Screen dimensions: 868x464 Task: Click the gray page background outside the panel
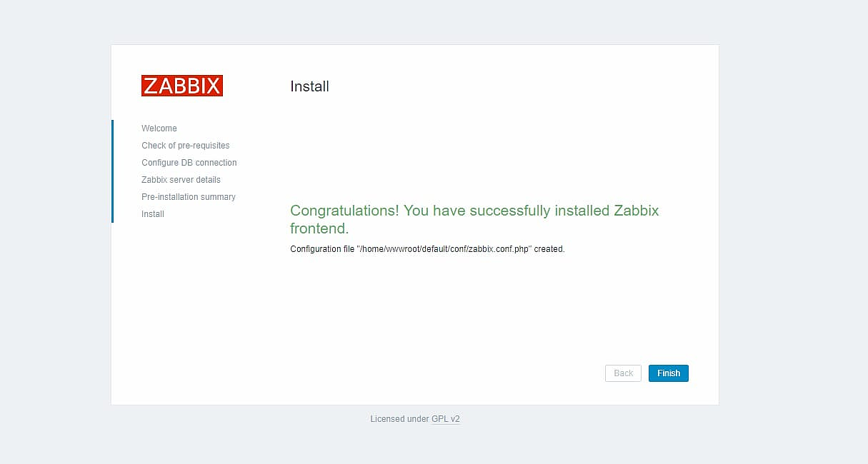[x=786, y=214]
